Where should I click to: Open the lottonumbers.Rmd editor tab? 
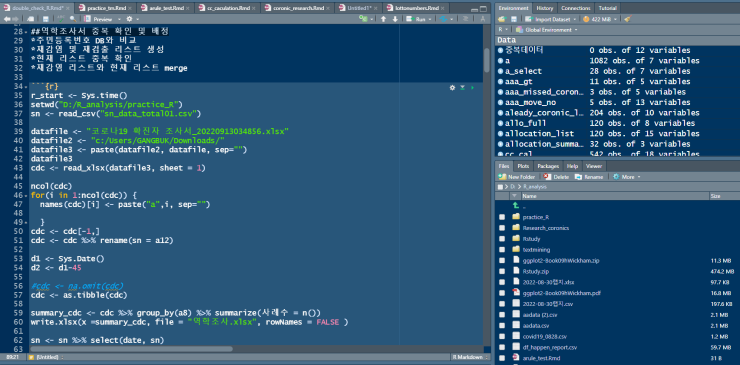416,8
